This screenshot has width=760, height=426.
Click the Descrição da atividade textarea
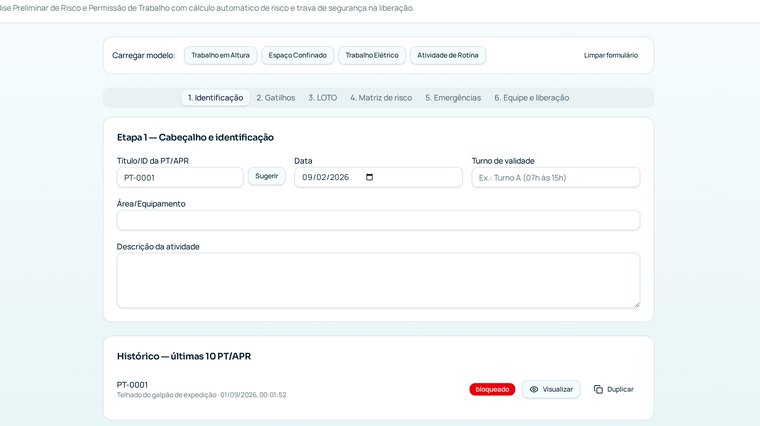point(378,280)
